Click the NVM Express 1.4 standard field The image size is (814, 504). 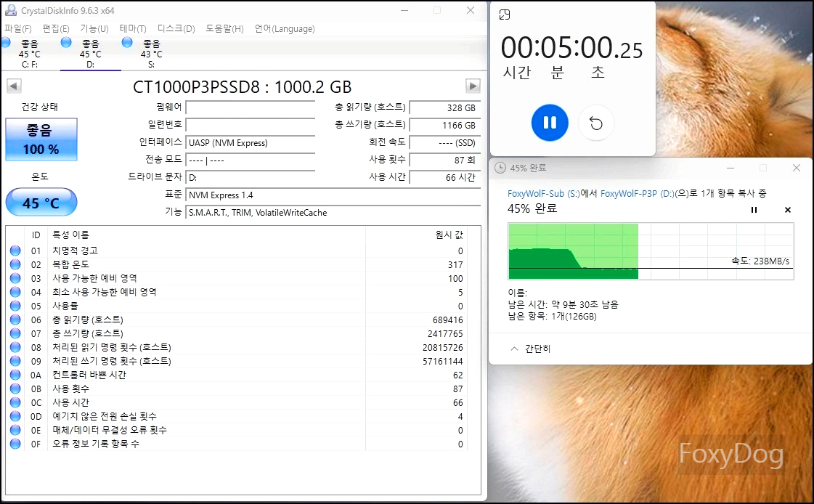333,195
